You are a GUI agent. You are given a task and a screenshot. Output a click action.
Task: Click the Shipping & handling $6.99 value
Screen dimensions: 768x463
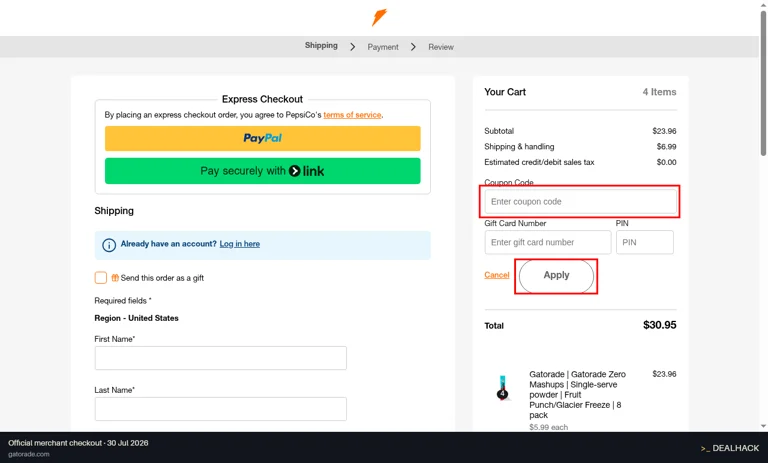(666, 146)
